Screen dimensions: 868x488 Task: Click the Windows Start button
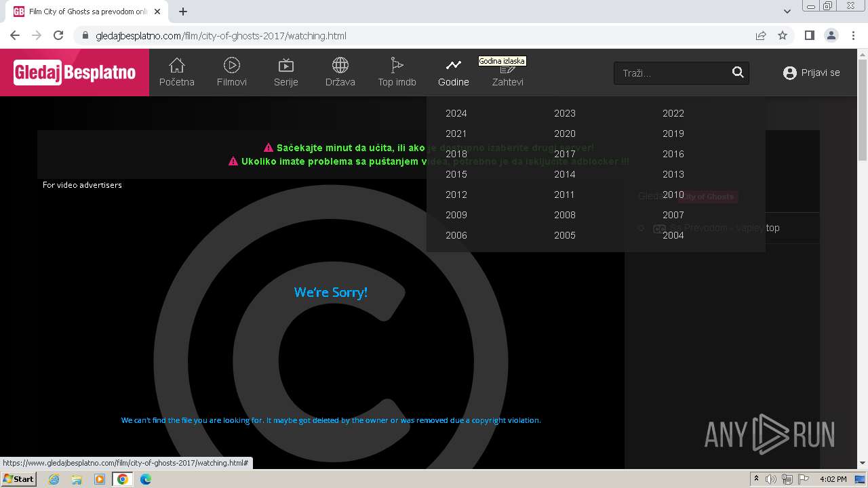[x=18, y=479]
